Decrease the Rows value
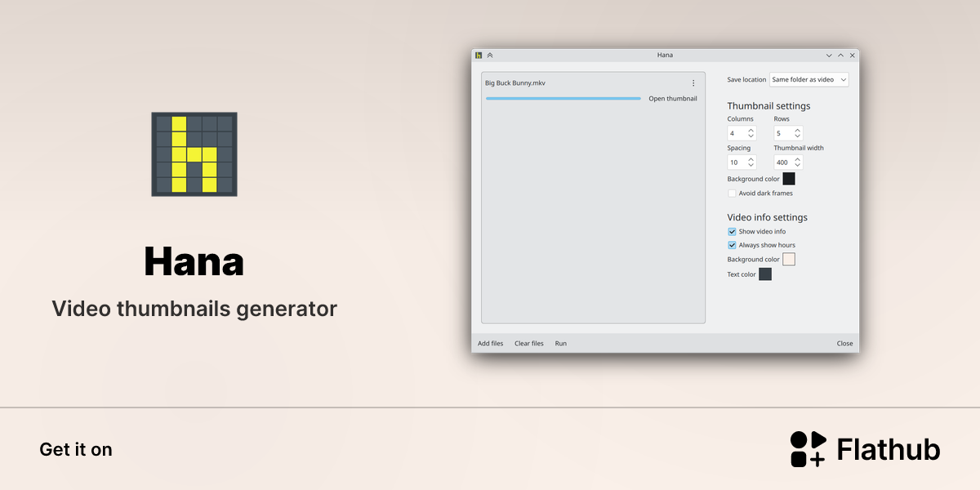Viewport: 980px width, 490px height. 798,136
